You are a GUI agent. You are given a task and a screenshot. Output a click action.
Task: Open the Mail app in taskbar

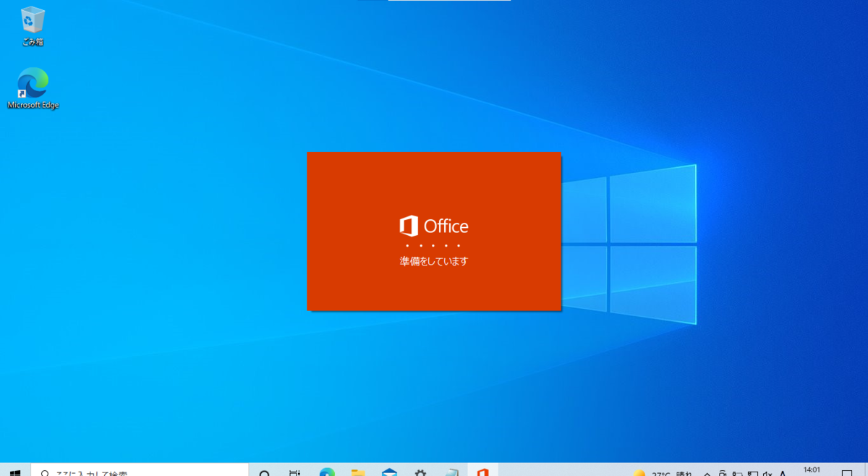(x=389, y=472)
